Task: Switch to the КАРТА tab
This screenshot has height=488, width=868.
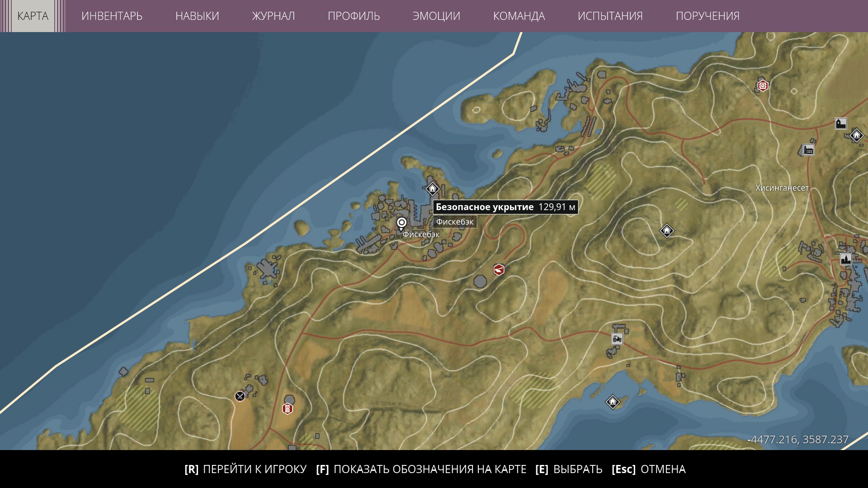Action: point(33,16)
